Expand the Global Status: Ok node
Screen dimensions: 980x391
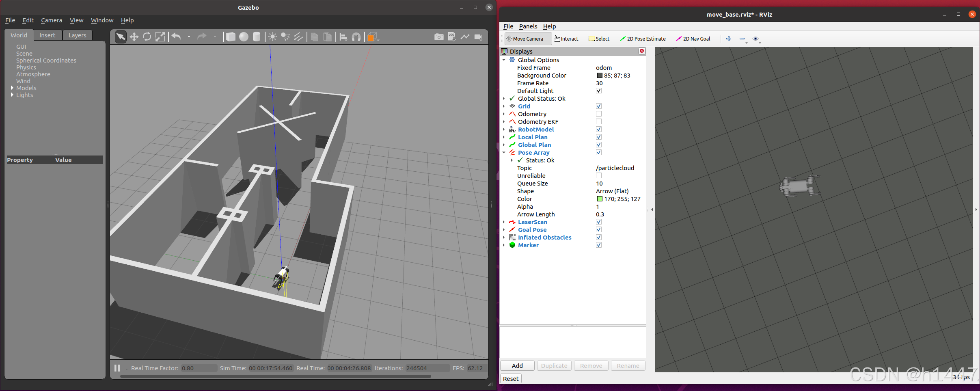pyautogui.click(x=504, y=98)
